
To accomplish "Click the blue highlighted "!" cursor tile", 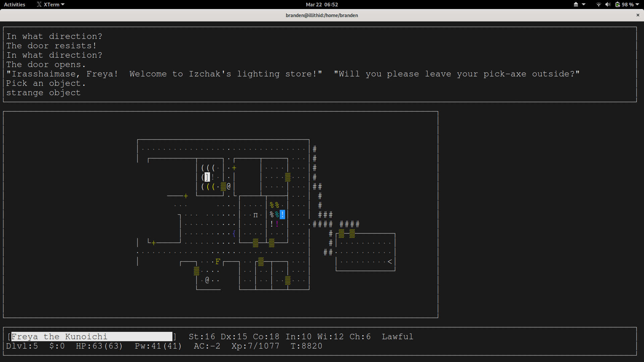I will (282, 215).
